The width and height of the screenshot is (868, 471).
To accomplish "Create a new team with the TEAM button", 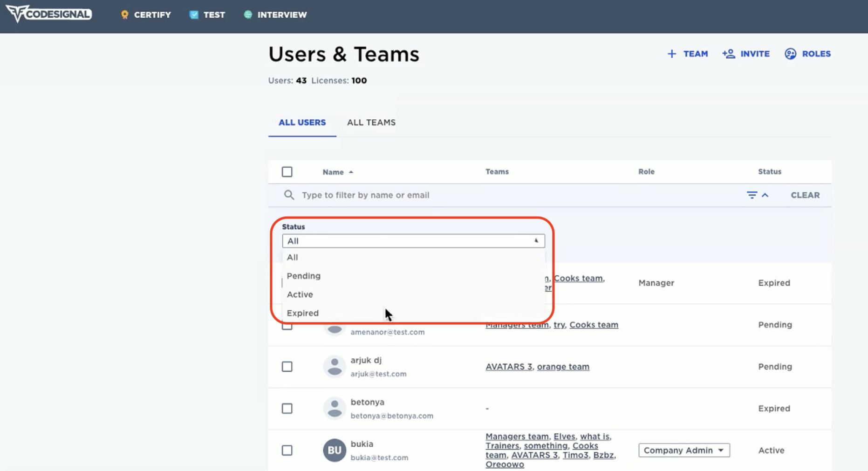I will point(687,54).
